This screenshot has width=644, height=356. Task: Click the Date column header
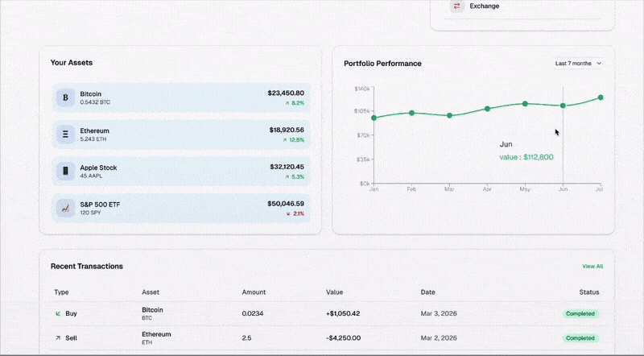tap(428, 292)
